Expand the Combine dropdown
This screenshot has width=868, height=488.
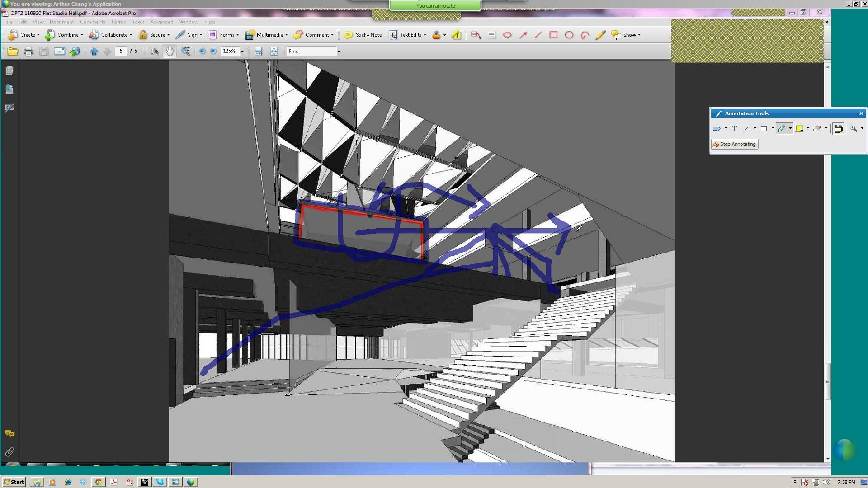(x=82, y=35)
